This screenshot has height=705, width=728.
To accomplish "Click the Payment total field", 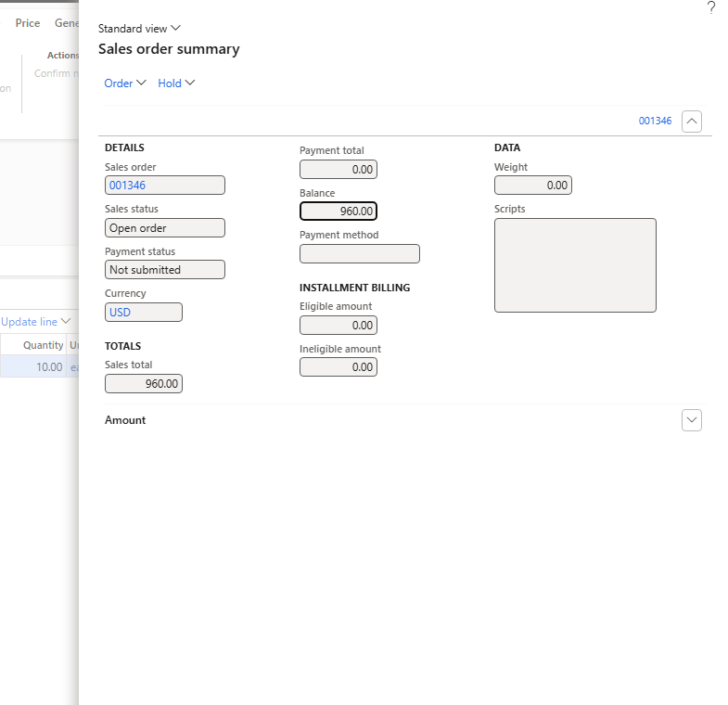I will tap(338, 170).
